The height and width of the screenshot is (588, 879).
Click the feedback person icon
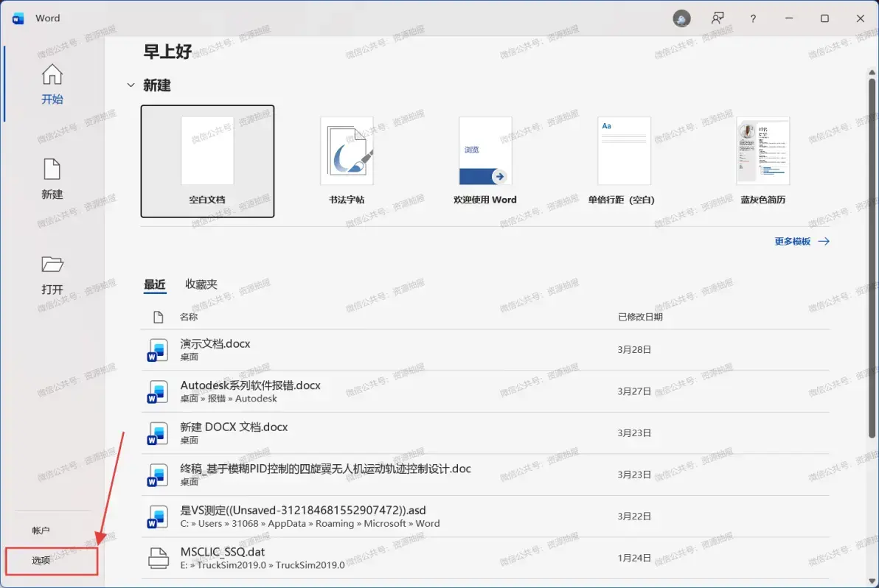click(718, 18)
